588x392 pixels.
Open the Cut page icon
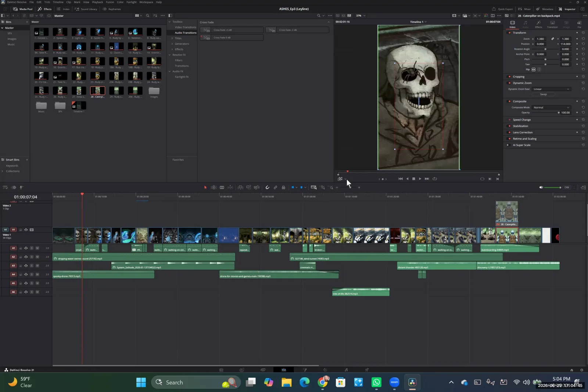coord(263,370)
